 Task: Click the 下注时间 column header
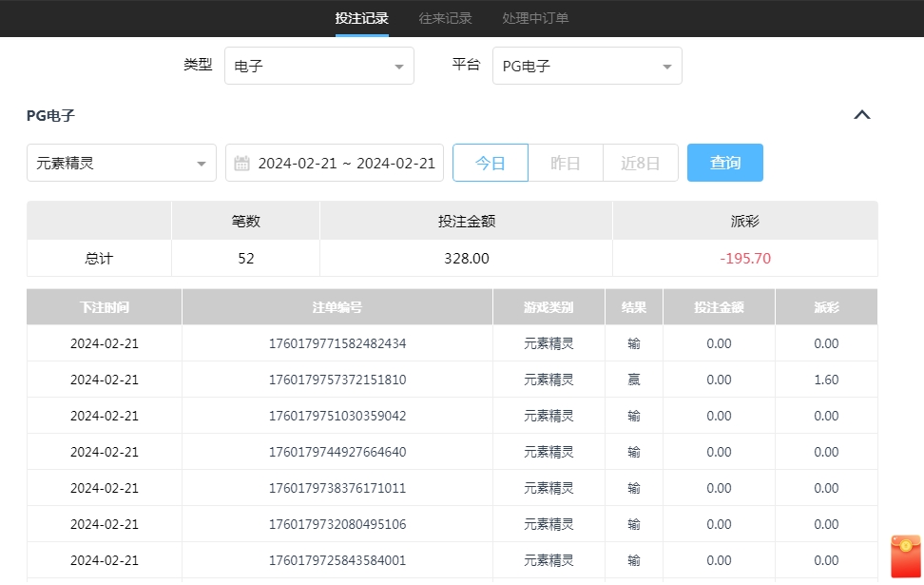pyautogui.click(x=104, y=307)
